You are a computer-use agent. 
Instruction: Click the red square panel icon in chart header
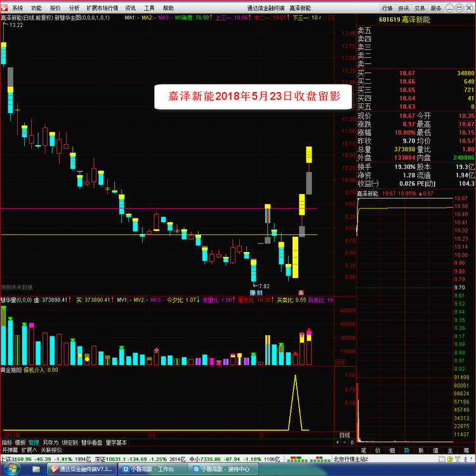pyautogui.click(x=331, y=18)
